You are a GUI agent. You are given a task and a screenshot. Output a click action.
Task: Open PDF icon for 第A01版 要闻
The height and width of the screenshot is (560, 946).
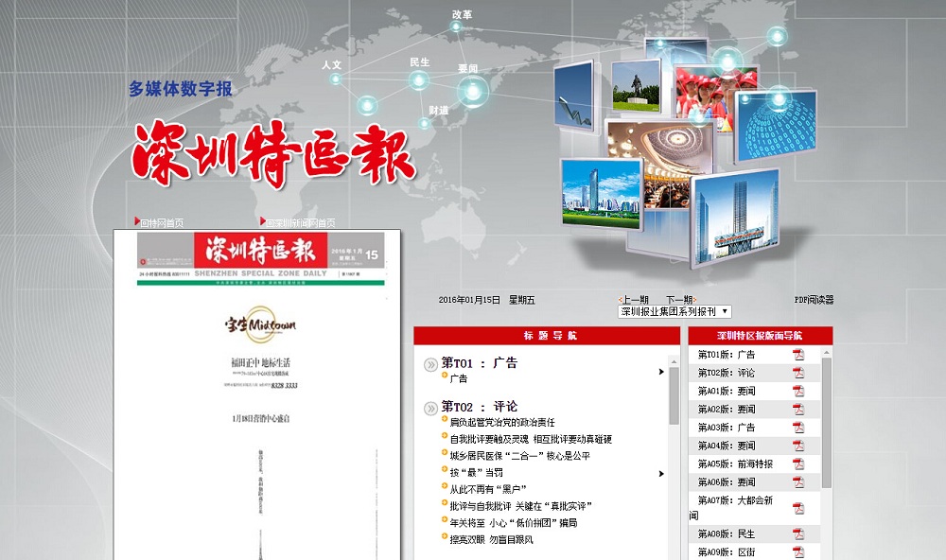798,391
